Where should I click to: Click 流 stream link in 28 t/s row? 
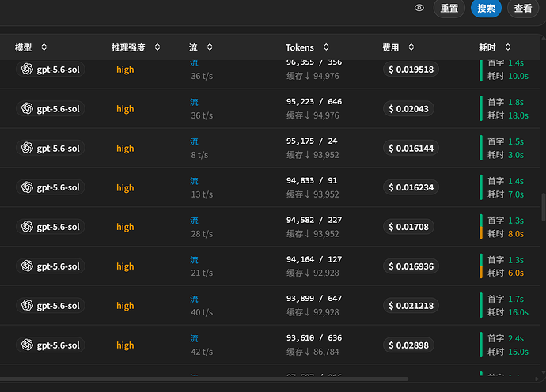(194, 220)
